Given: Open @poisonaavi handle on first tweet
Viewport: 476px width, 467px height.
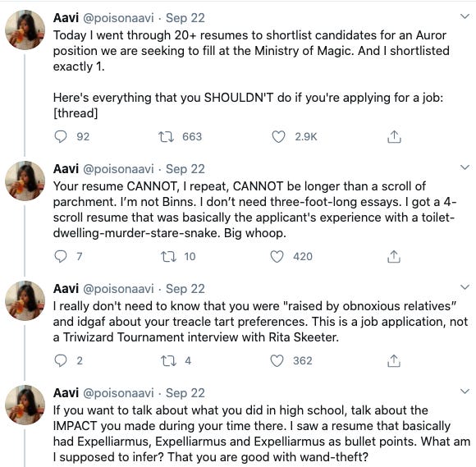Looking at the screenshot, I should (x=118, y=18).
